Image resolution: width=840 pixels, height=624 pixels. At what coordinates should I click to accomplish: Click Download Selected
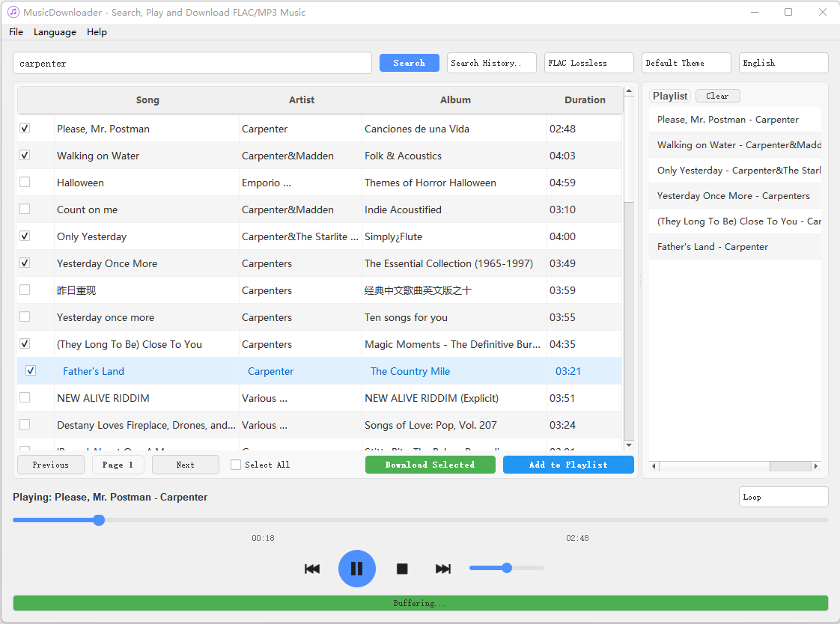pos(430,464)
